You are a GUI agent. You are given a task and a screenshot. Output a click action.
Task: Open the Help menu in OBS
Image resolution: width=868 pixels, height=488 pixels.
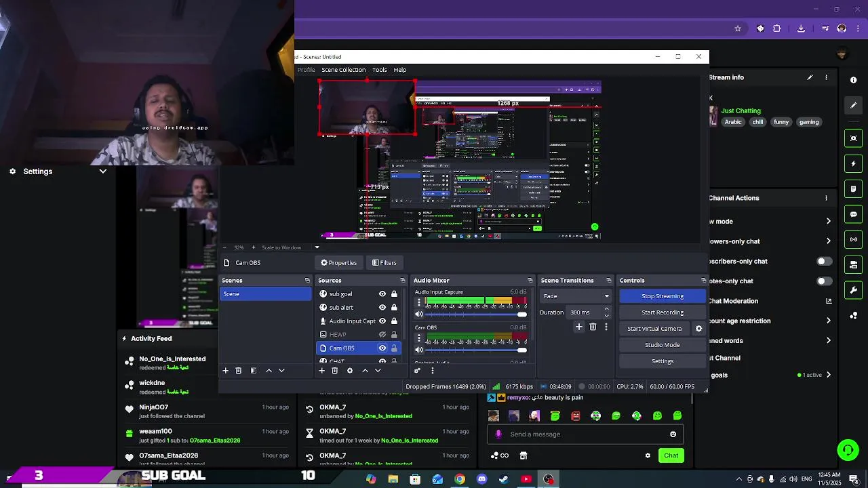(400, 70)
